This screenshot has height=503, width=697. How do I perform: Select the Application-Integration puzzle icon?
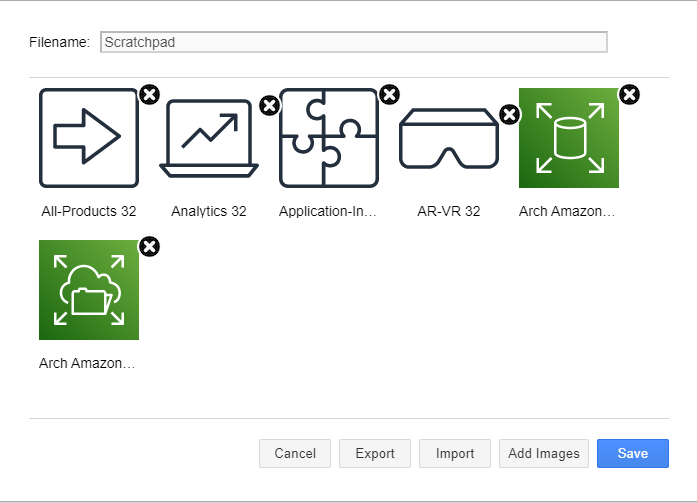click(328, 138)
